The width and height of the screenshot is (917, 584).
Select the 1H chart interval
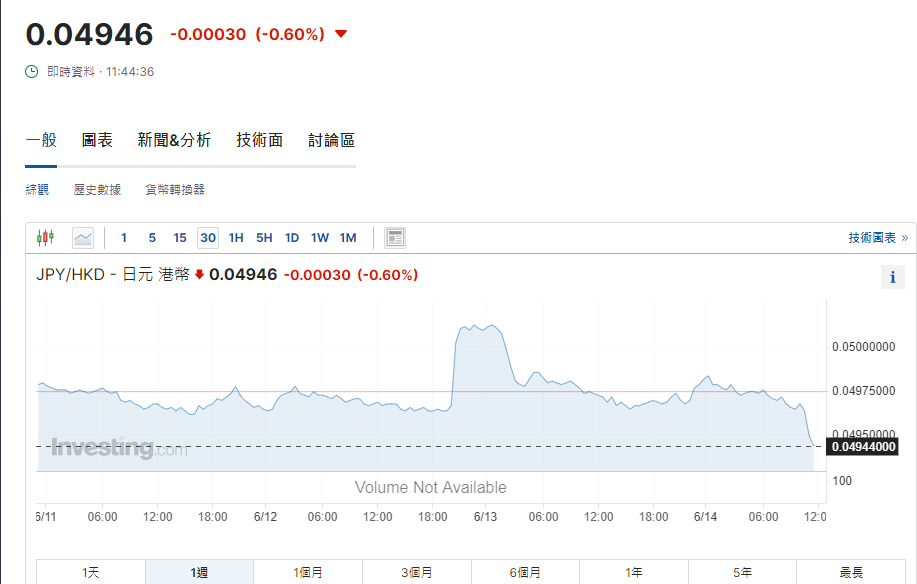tap(236, 238)
